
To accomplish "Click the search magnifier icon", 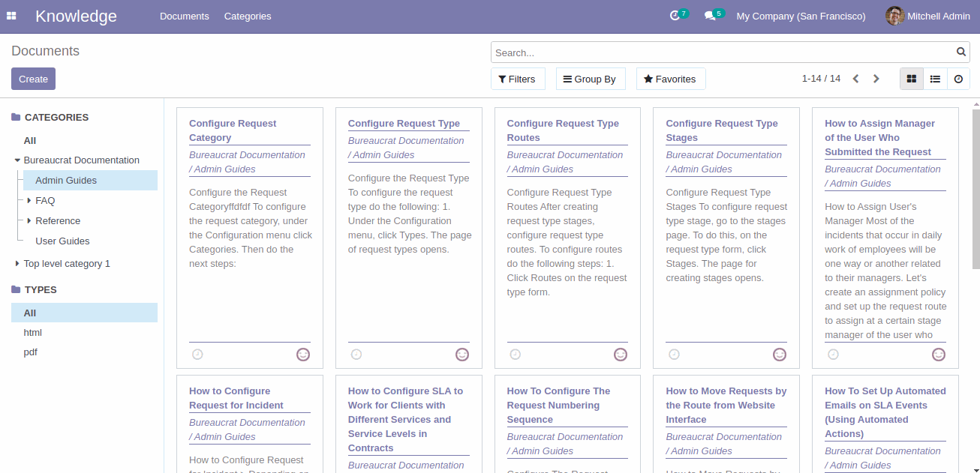I will (961, 52).
